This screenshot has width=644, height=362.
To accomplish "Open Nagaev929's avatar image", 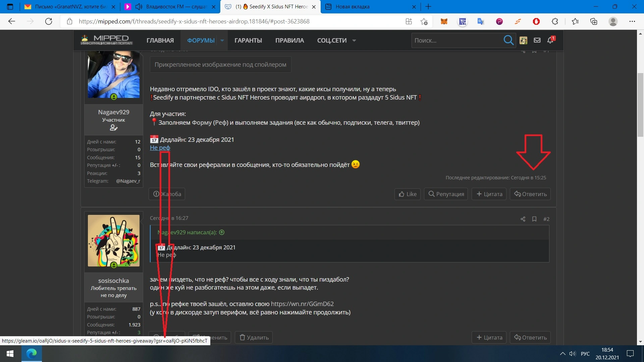I will (114, 74).
